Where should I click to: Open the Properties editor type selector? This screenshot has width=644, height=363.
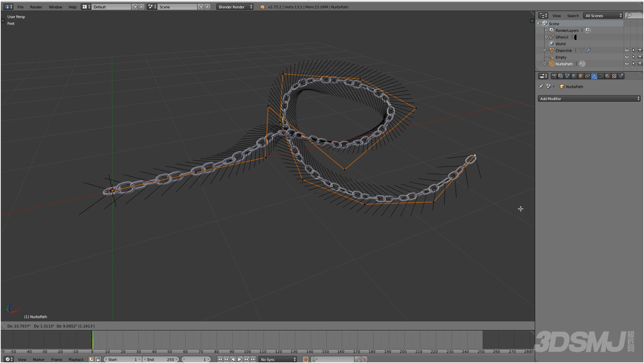coord(543,76)
